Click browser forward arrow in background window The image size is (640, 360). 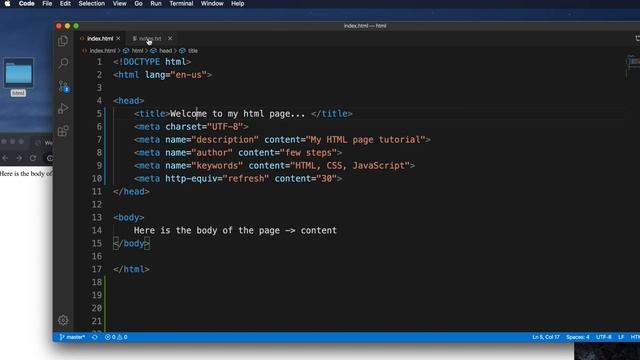pyautogui.click(x=19, y=158)
